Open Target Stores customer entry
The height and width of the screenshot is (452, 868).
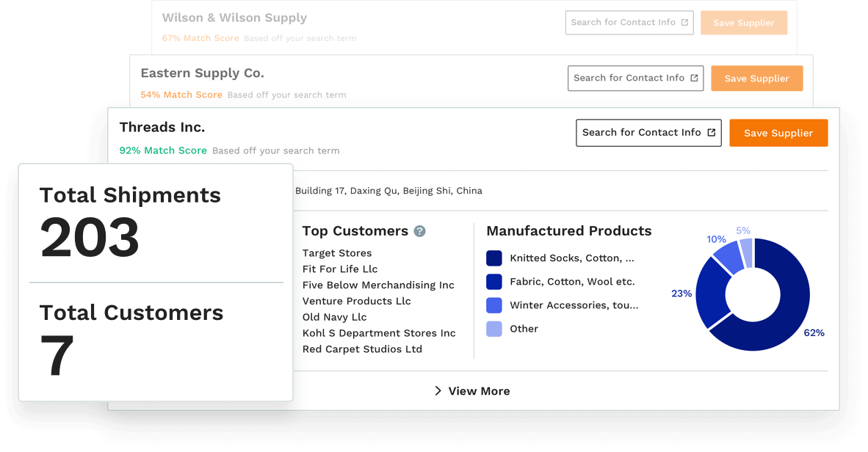click(x=336, y=253)
